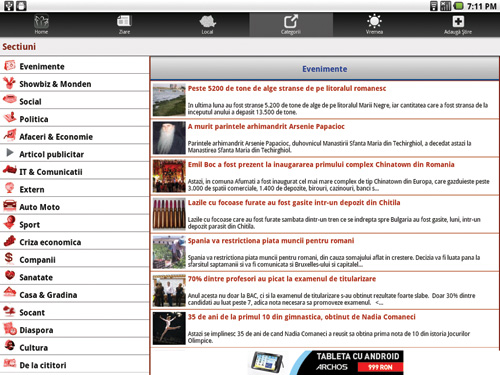Screen dimensions: 500x375
Task: Select the Sport section icon
Action: click(10, 222)
